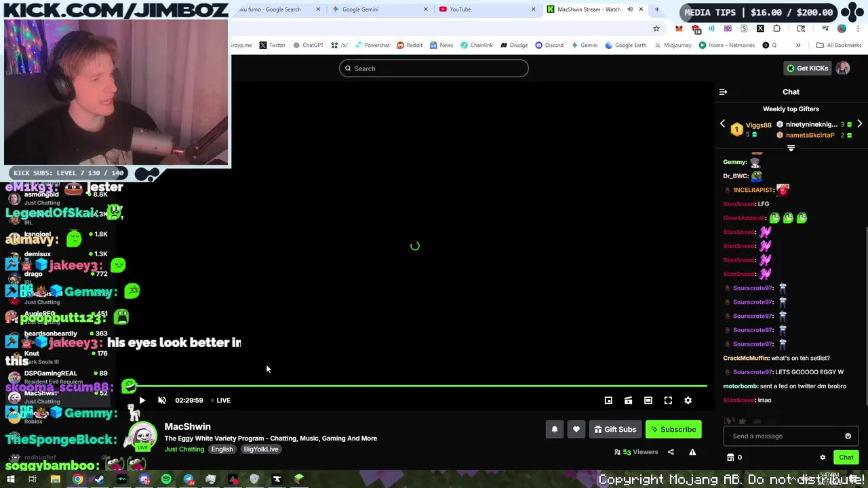Click the stream progress bar
Viewport: 868px width, 488px height.
pyautogui.click(x=415, y=386)
